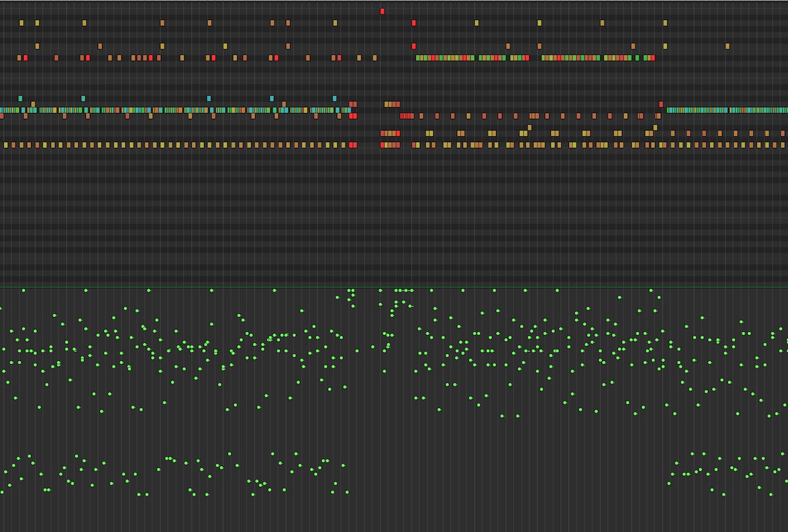Select the lone red note before right teal run
Image resolution: width=788 pixels, height=532 pixels.
pos(661,104)
